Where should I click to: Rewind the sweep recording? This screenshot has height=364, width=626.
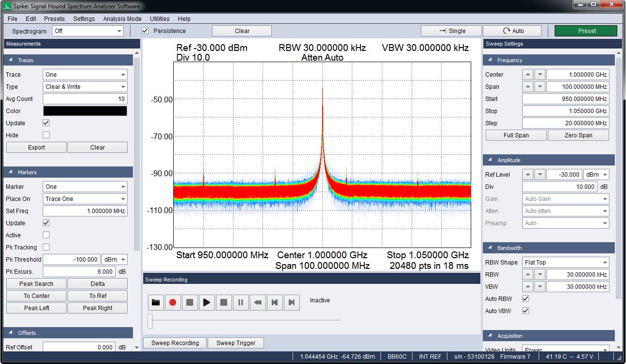[x=258, y=302]
